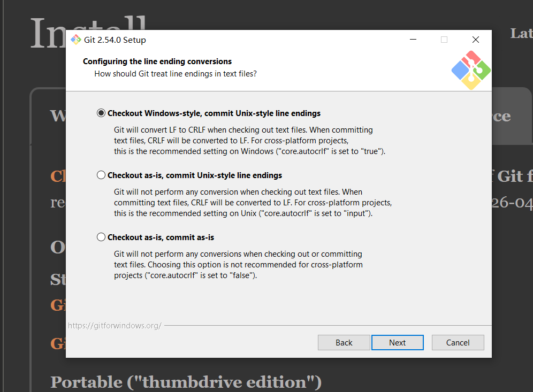Click 'Portable ("thumbdrive edition")' heading in the background page
This screenshot has width=533, height=392.
coord(186,382)
